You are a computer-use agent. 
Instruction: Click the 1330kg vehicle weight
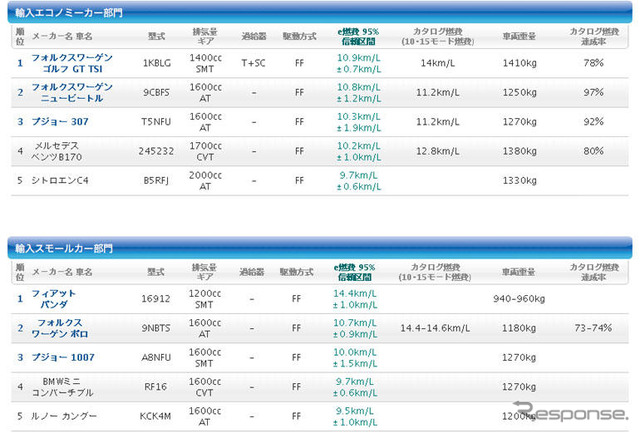tap(520, 180)
